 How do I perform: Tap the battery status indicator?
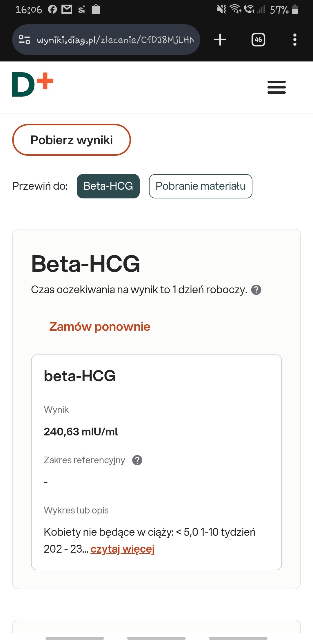pyautogui.click(x=295, y=10)
